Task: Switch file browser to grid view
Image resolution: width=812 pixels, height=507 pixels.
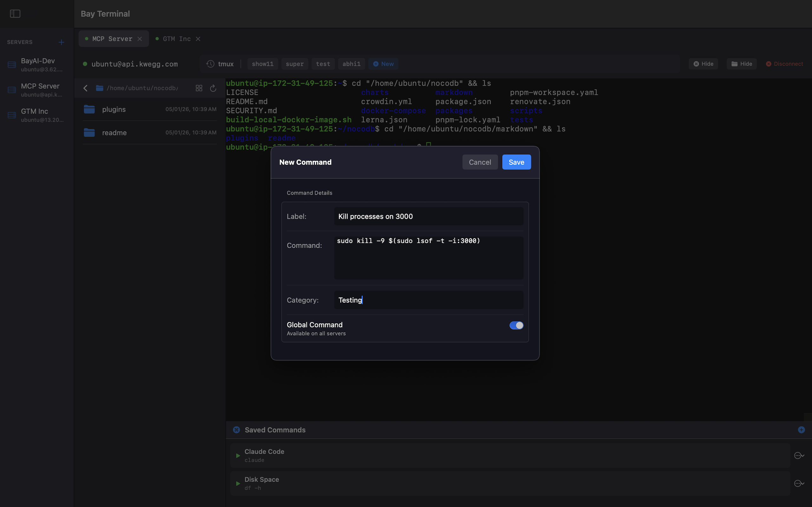Action: click(199, 88)
